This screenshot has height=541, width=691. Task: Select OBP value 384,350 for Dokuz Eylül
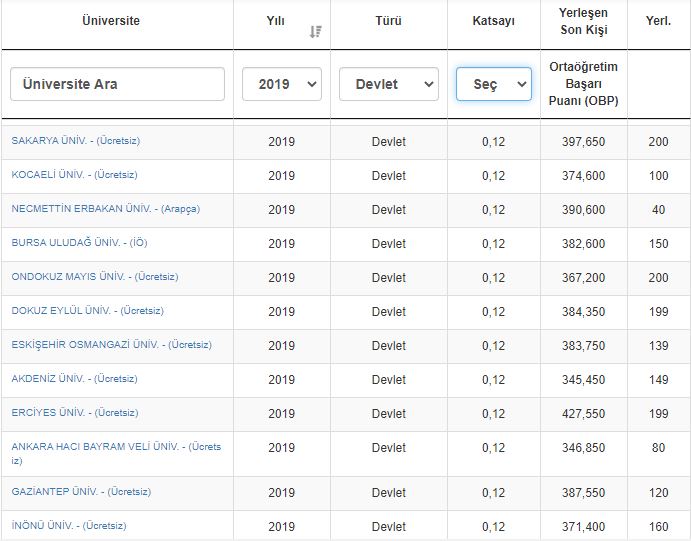[x=583, y=311]
